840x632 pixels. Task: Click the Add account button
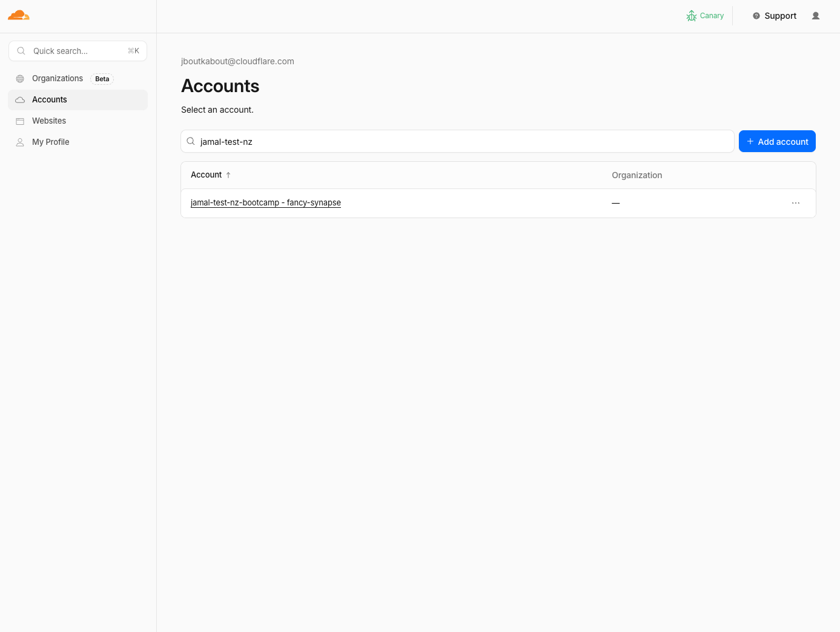[x=777, y=141]
